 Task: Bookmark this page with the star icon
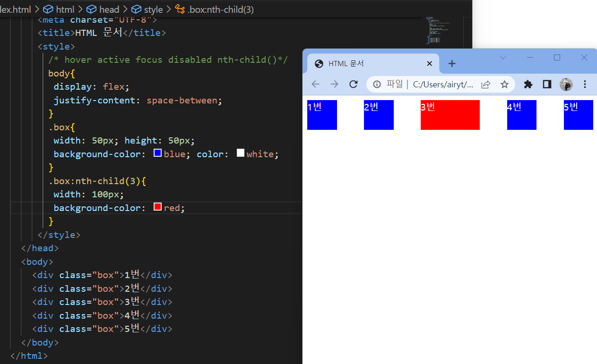[x=504, y=84]
